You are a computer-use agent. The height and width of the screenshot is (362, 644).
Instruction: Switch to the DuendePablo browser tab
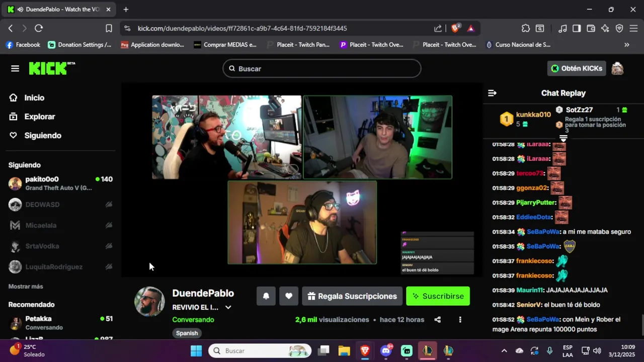59,9
